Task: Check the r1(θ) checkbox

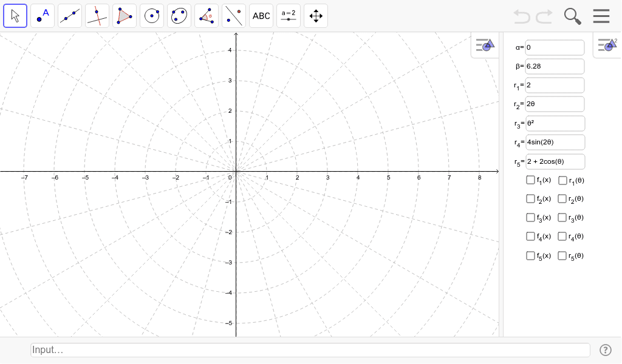Action: point(562,181)
